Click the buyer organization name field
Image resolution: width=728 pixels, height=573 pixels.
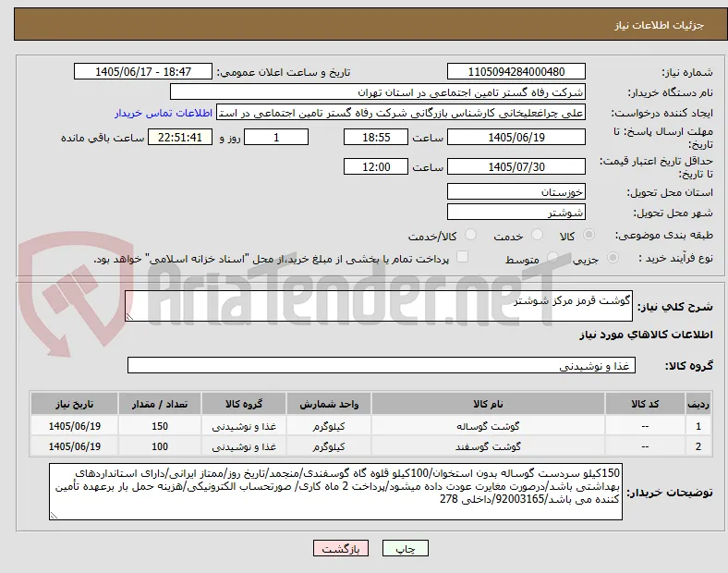click(x=378, y=91)
